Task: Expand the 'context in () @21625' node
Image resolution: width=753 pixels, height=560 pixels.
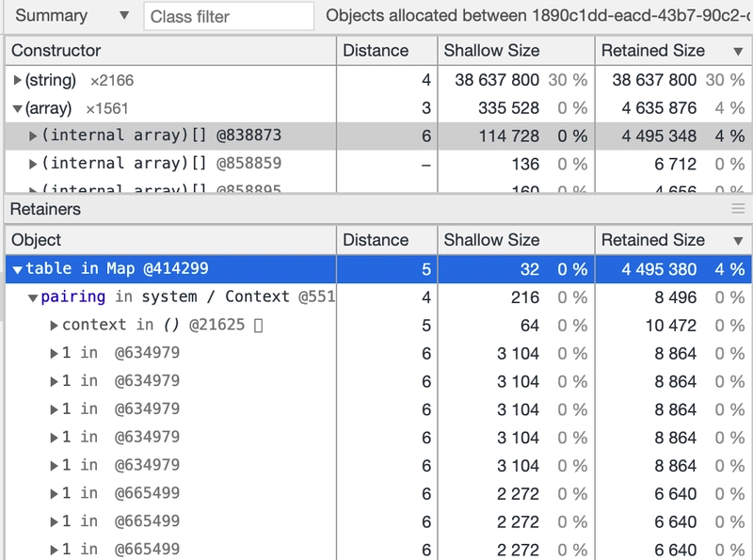Action: click(x=54, y=326)
